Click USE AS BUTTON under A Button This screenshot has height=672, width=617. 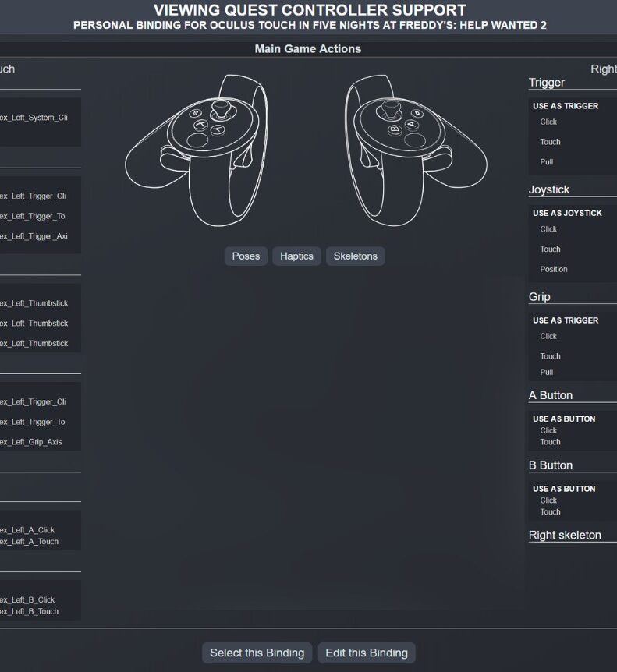tap(564, 419)
